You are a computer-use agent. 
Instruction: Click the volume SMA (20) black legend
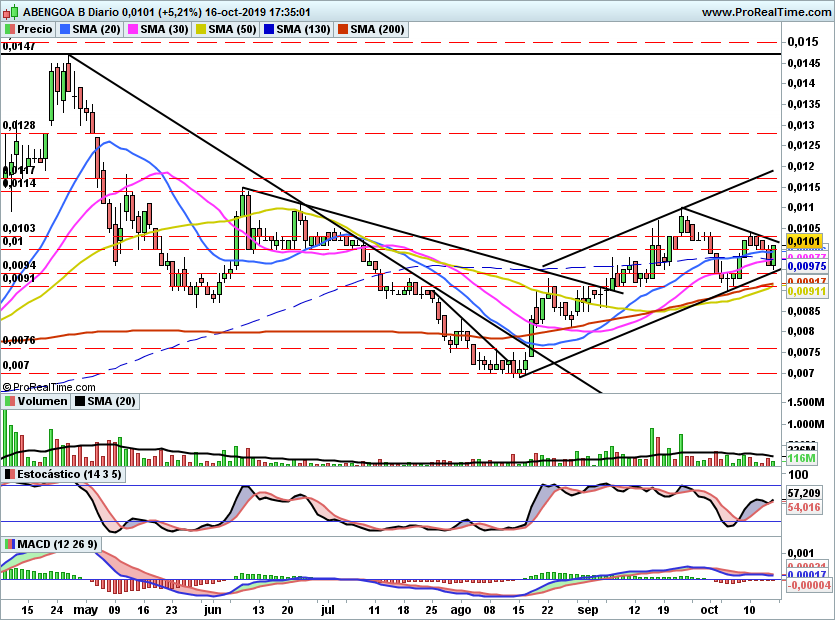pyautogui.click(x=105, y=401)
